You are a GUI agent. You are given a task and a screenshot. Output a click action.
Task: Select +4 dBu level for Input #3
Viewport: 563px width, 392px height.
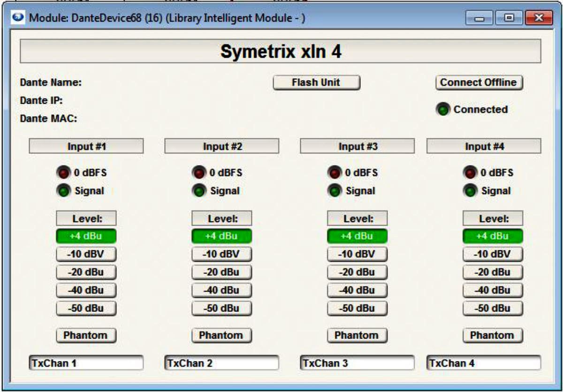pyautogui.click(x=358, y=236)
